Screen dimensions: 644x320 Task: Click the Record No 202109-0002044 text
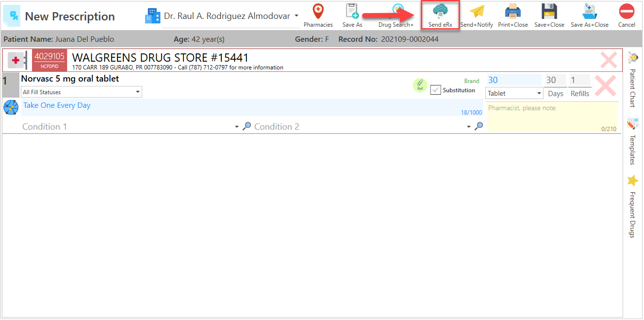[388, 39]
